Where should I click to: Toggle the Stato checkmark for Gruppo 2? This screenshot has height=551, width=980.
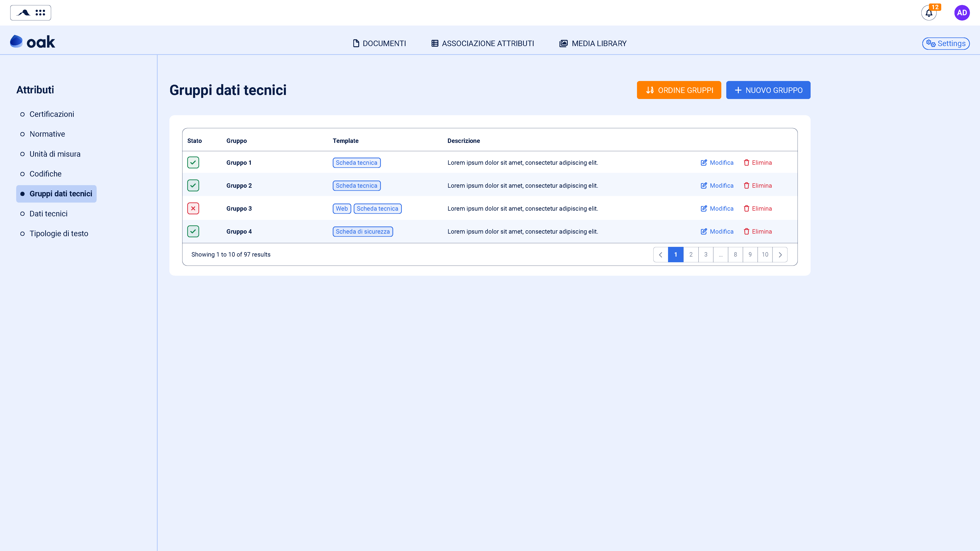tap(193, 186)
